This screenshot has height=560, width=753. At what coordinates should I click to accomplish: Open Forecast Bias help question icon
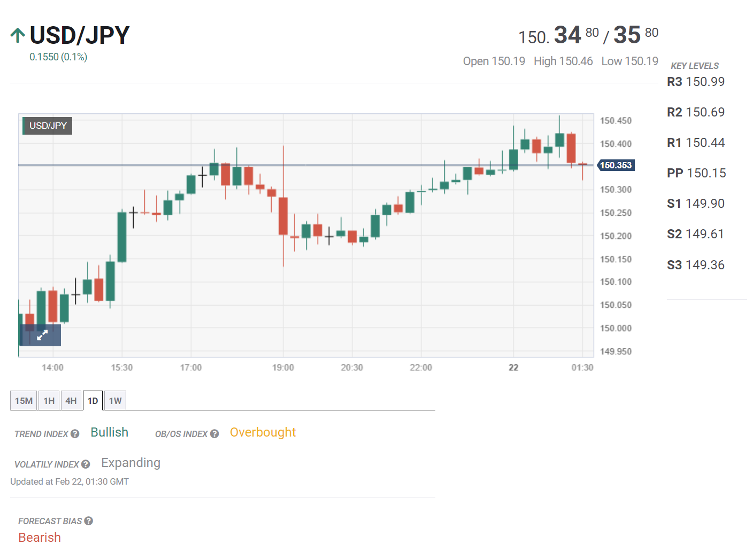[x=89, y=521]
